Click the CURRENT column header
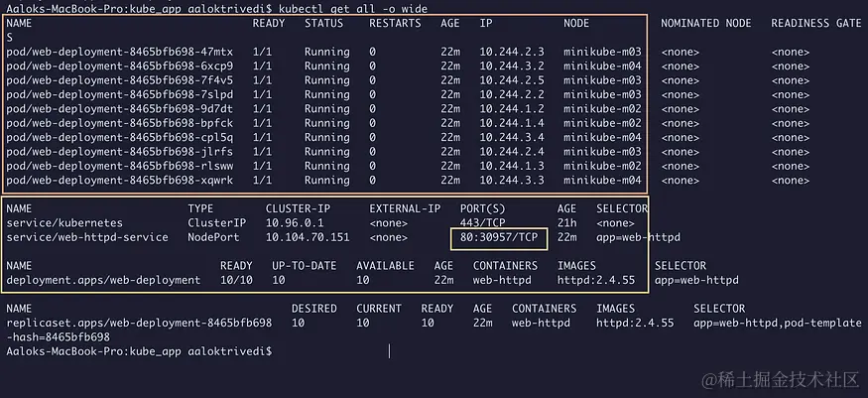Screen dimensions: 868x398 pyautogui.click(x=379, y=309)
